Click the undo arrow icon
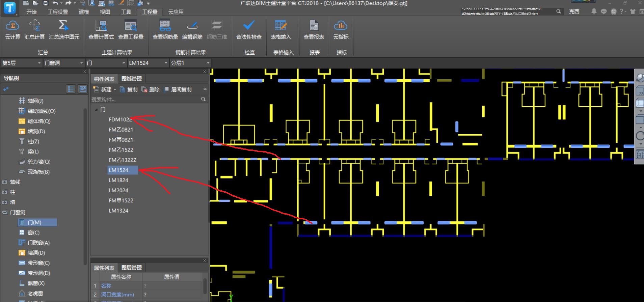644x302 pixels. (x=55, y=3)
